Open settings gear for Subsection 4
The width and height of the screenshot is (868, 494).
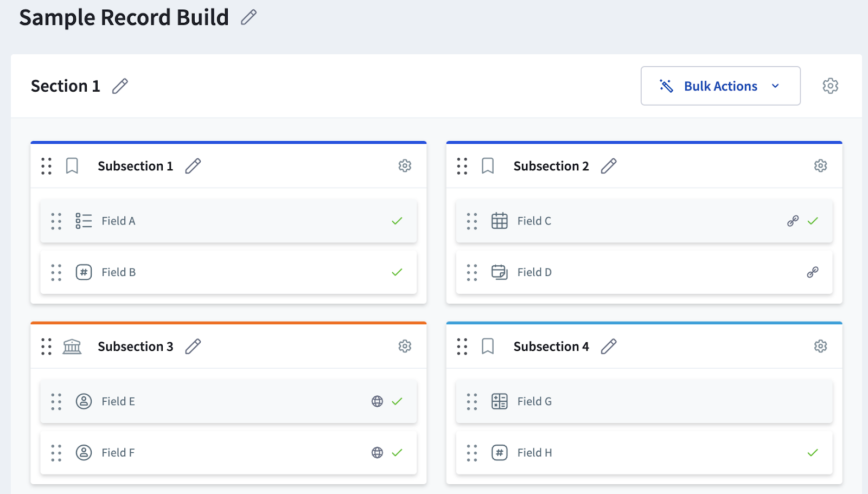[821, 346]
